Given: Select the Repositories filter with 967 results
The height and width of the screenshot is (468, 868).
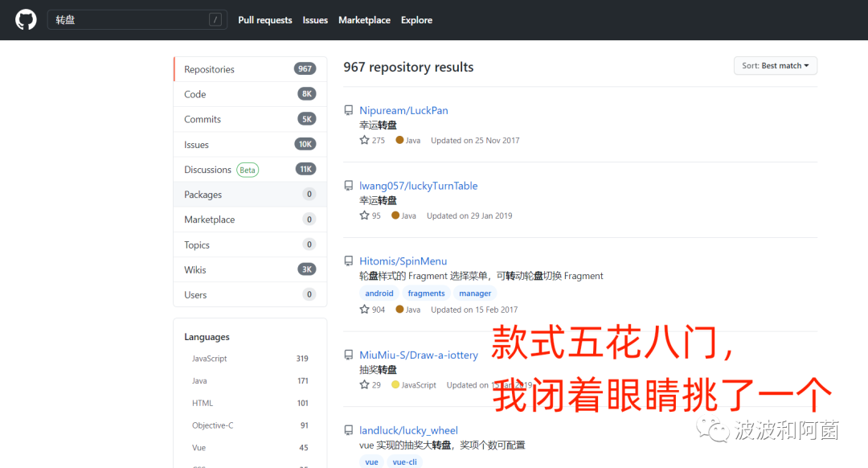Looking at the screenshot, I should (250, 69).
